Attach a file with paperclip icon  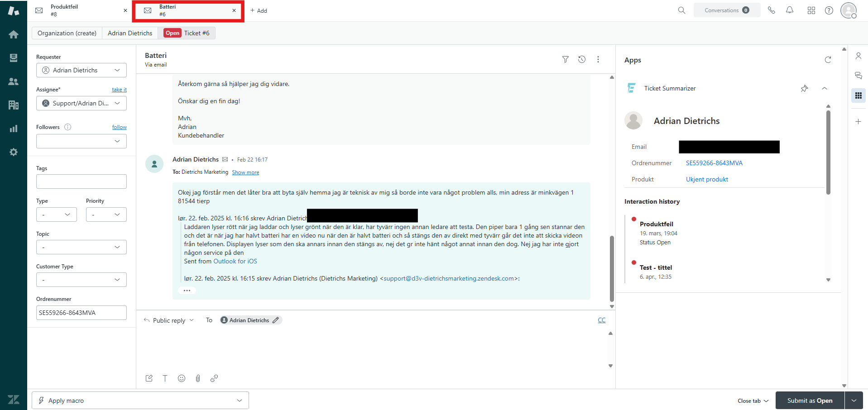point(198,378)
